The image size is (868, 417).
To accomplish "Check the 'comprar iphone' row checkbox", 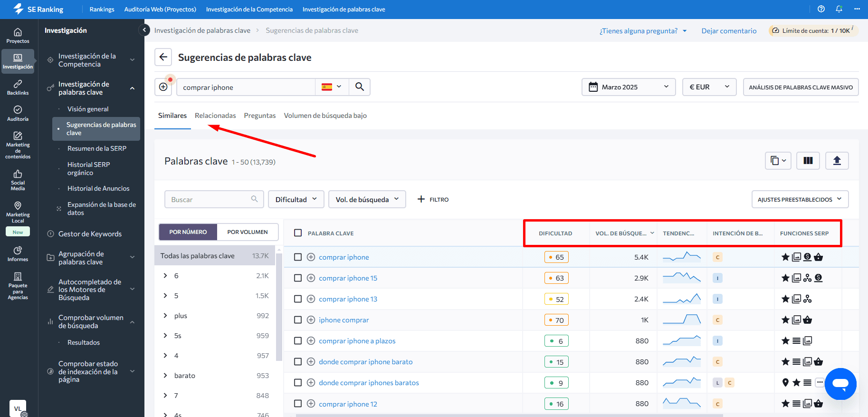I will tap(298, 257).
